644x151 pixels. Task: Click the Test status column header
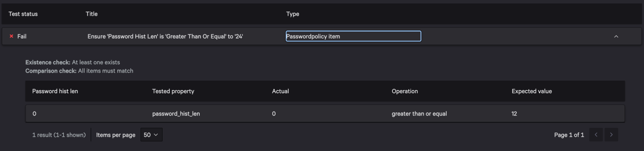(x=23, y=14)
